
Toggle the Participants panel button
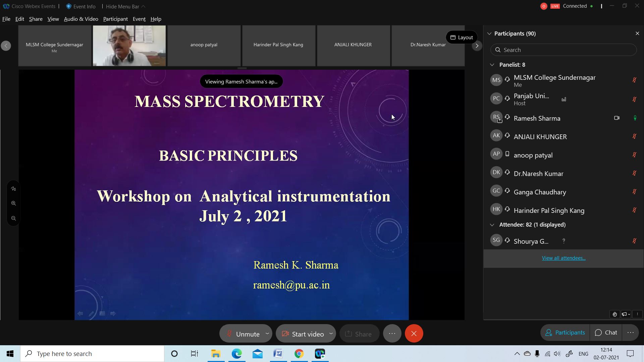[x=565, y=333]
